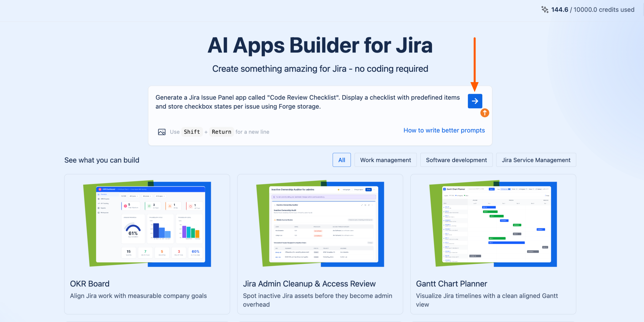Screen dimensions: 644x322
Task: Select the "All" filter tab
Action: pos(341,160)
